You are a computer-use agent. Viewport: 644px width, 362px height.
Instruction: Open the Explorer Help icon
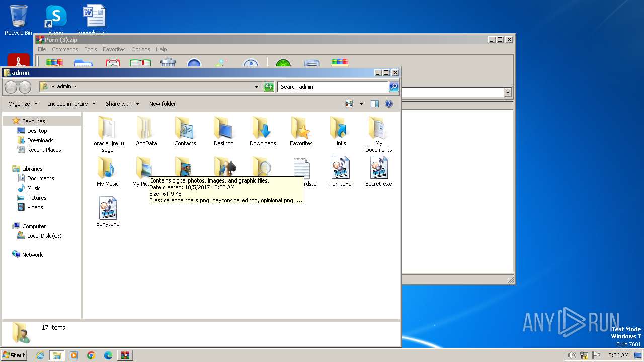pyautogui.click(x=389, y=104)
